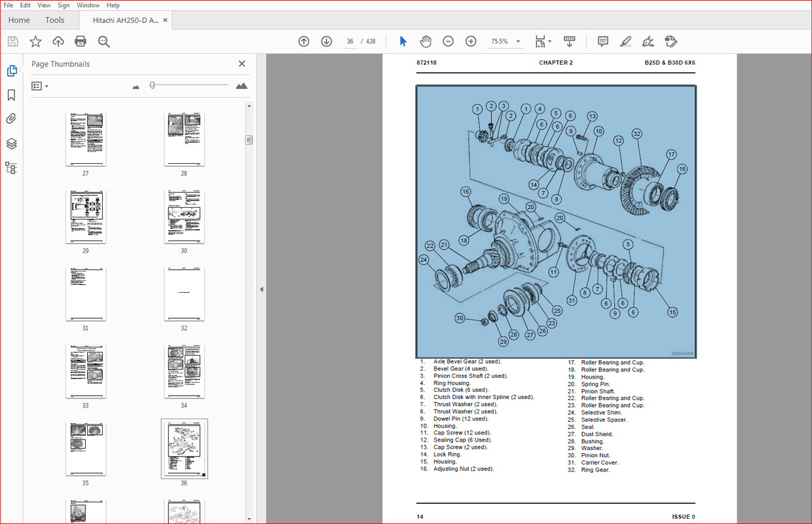Switch to the Tools tab

pos(54,20)
